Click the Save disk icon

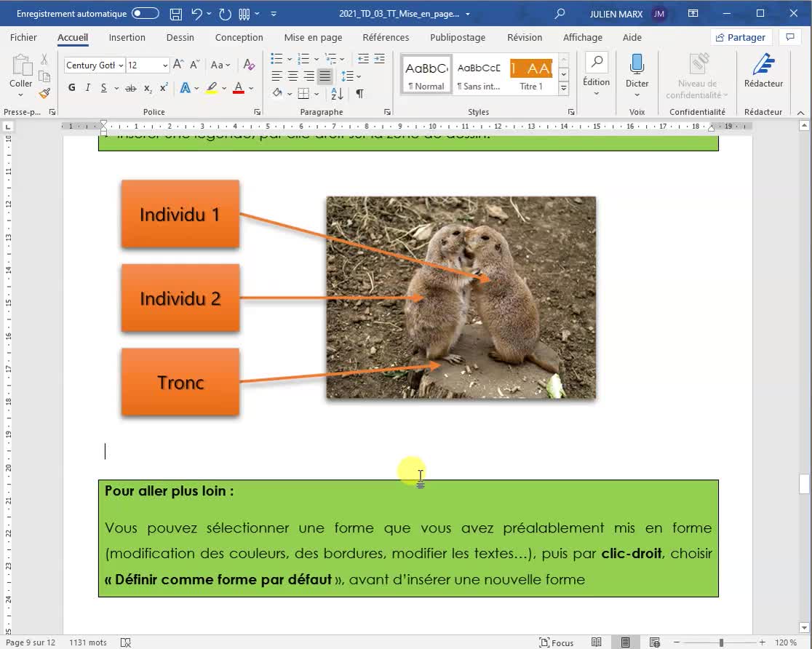(x=175, y=14)
